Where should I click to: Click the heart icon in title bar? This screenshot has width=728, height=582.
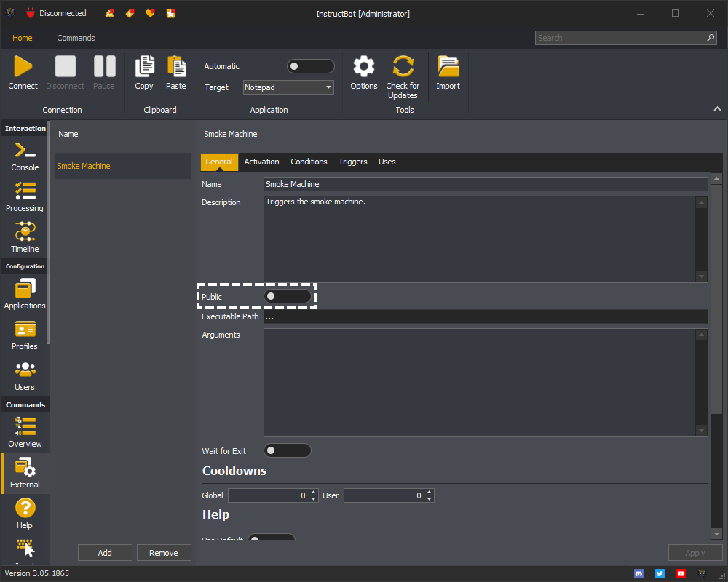tap(150, 14)
